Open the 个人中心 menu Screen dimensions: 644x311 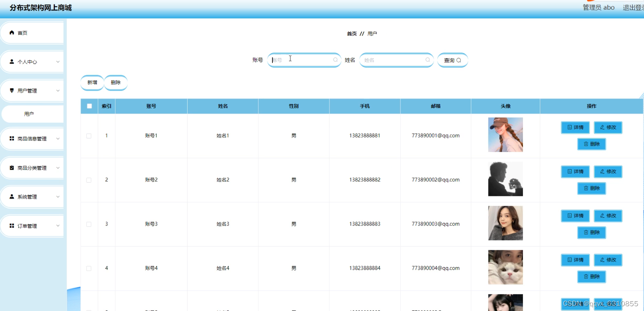(x=32, y=62)
